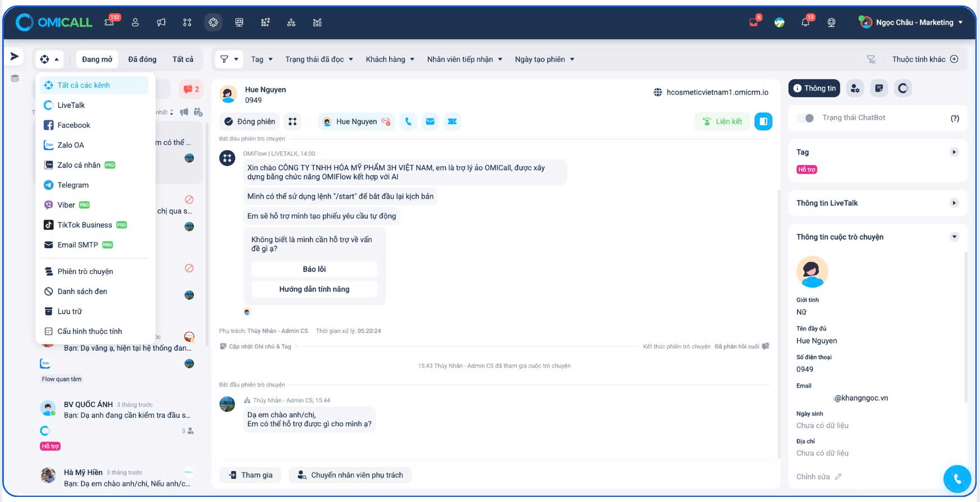Click Thuộc tính khác add button
980x502 pixels.
point(925,59)
